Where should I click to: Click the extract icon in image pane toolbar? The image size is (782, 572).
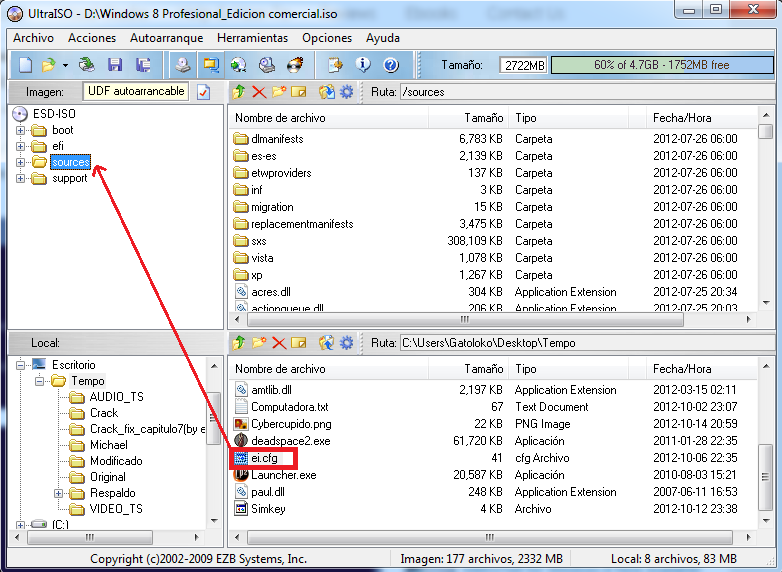click(x=327, y=92)
